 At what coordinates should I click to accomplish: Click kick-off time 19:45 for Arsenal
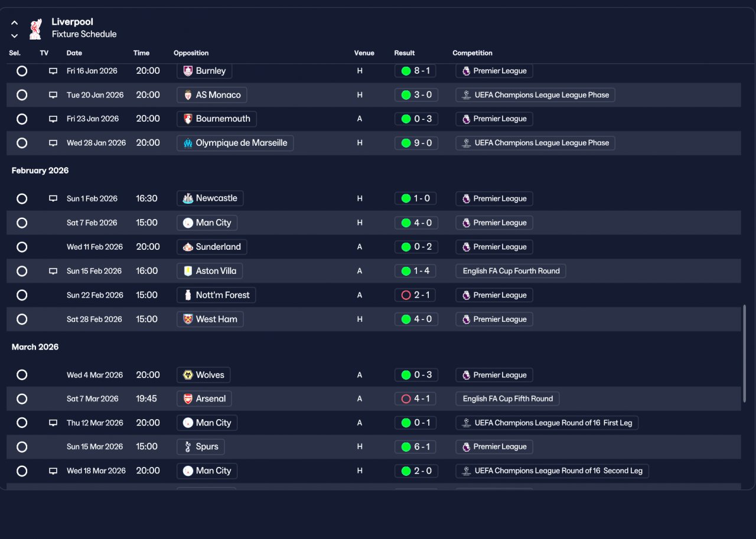pyautogui.click(x=146, y=398)
